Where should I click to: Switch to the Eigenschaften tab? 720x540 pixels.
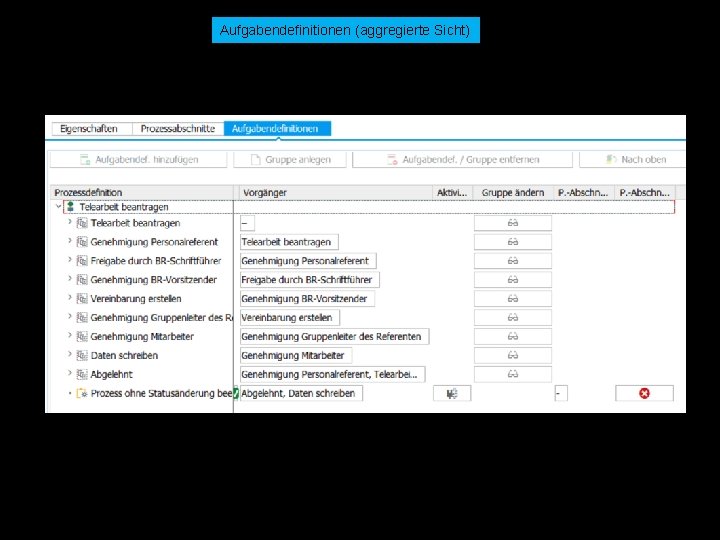point(92,129)
